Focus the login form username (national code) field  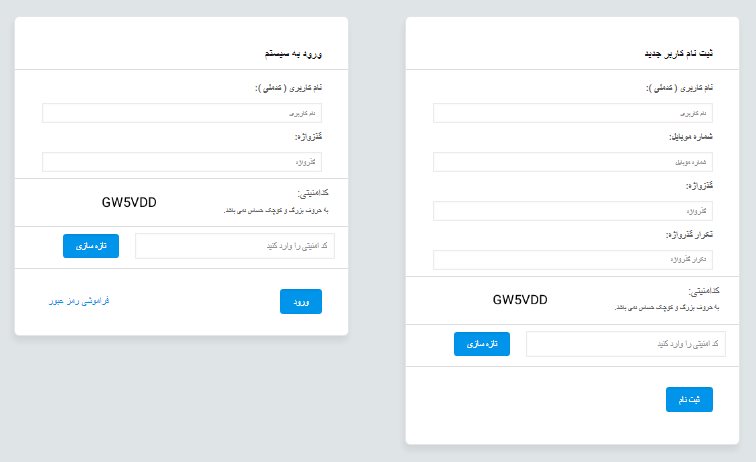pos(182,113)
